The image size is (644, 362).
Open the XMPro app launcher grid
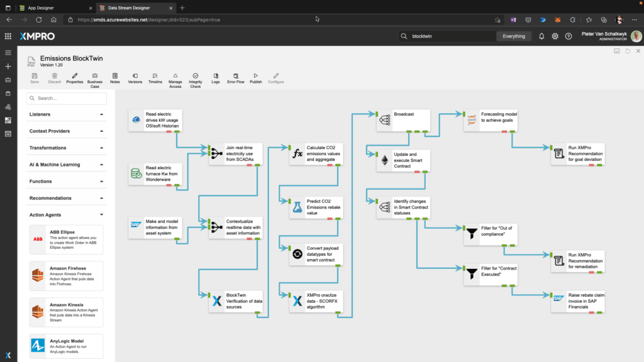(8, 36)
